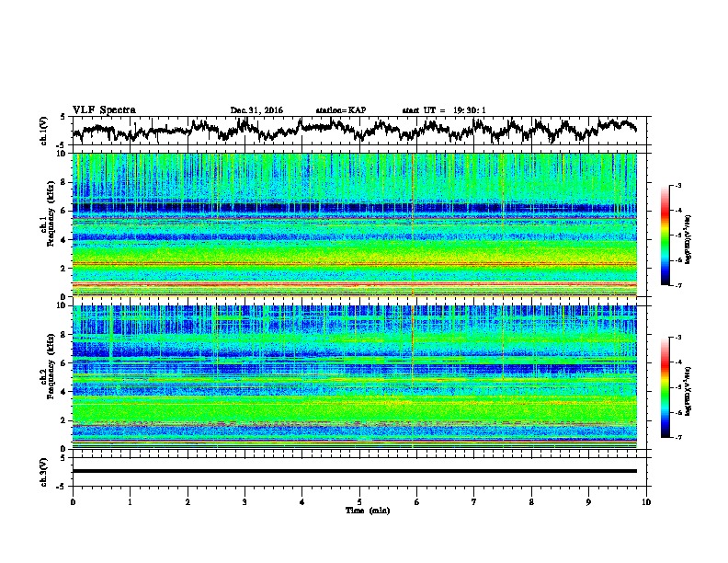Click the "station=KAP" header label
Image resolution: width=728 pixels, height=563 pixels.
point(341,110)
